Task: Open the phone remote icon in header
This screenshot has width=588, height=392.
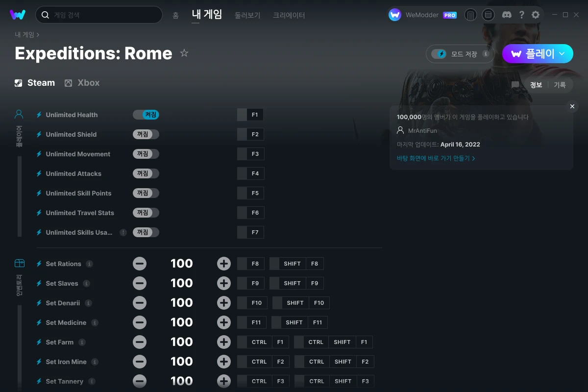Action: click(x=470, y=15)
